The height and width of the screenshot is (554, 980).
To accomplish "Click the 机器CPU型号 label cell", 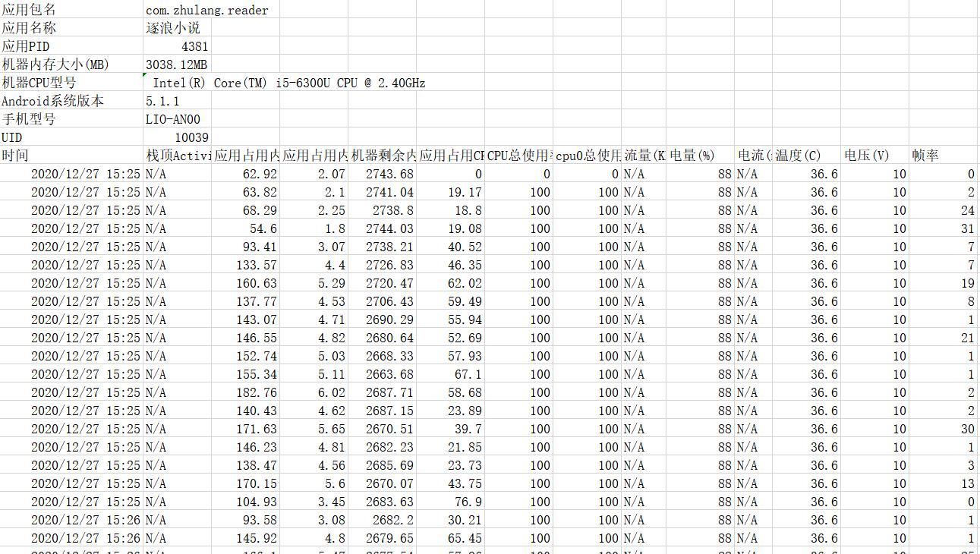I will click(72, 83).
